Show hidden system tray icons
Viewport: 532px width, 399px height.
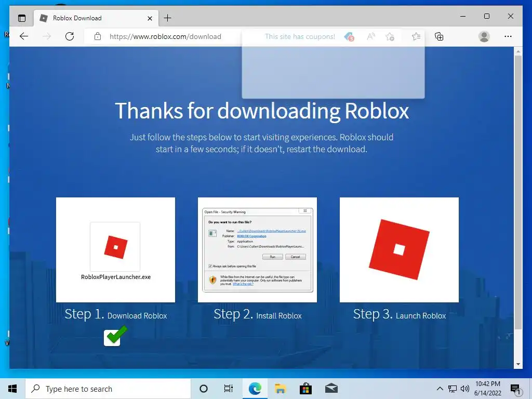click(440, 389)
